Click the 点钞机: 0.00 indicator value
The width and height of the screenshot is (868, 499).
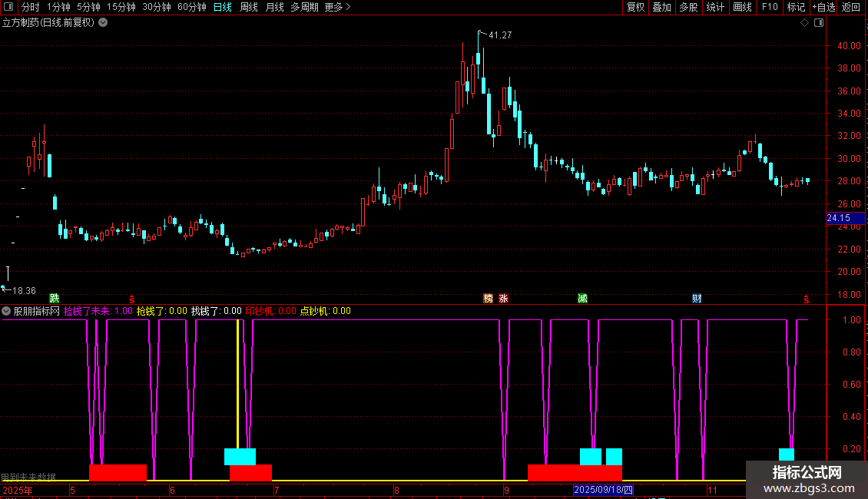tap(326, 311)
